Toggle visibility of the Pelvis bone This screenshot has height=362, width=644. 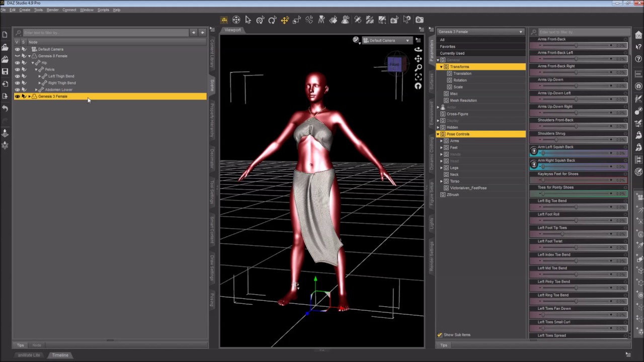tap(18, 69)
